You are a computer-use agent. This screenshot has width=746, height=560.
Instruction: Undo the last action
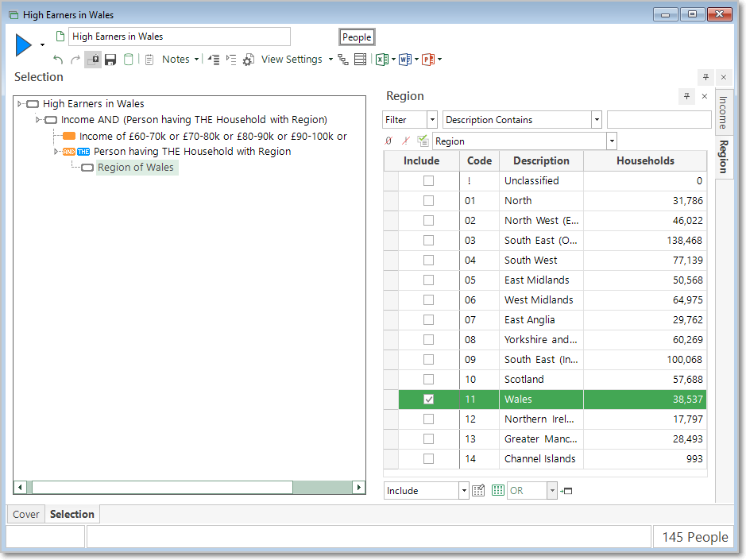click(58, 60)
